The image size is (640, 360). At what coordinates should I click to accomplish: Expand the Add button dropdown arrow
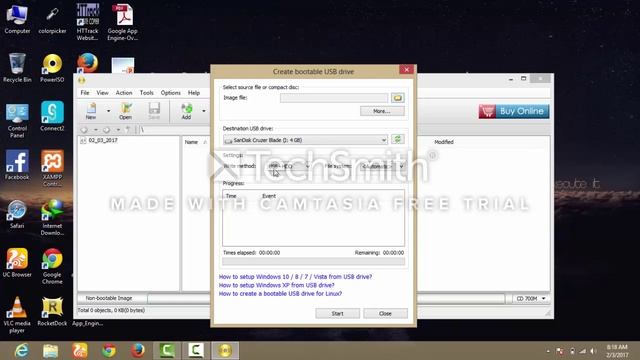[x=204, y=111]
